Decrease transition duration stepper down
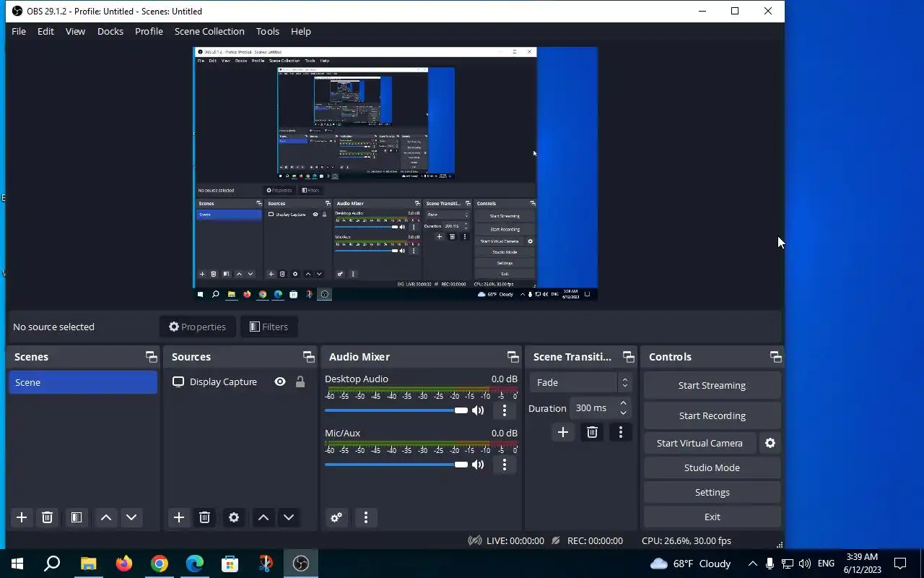Screen dimensions: 924x578 [x=624, y=413]
